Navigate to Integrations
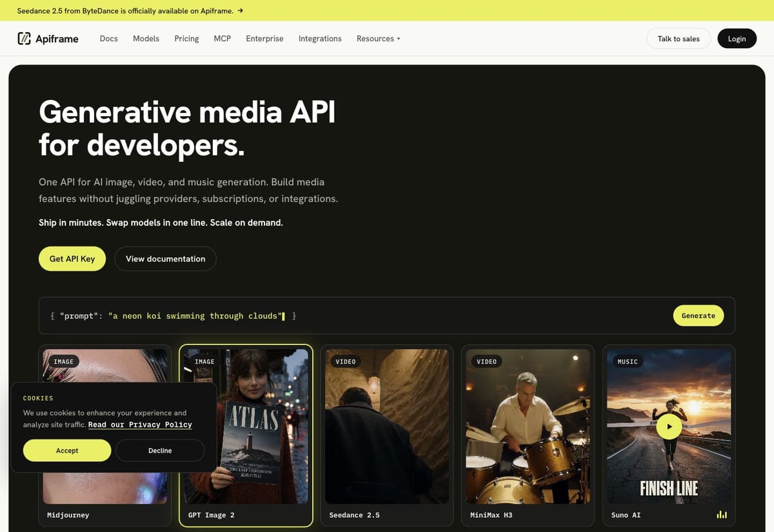The width and height of the screenshot is (774, 532). click(x=320, y=39)
